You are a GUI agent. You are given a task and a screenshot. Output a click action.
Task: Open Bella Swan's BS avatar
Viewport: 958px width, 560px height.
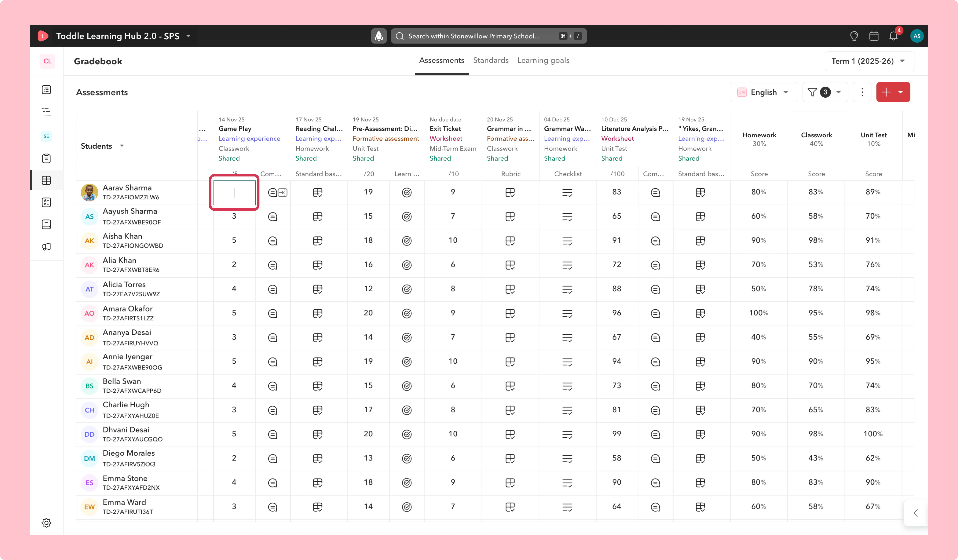[x=89, y=386]
